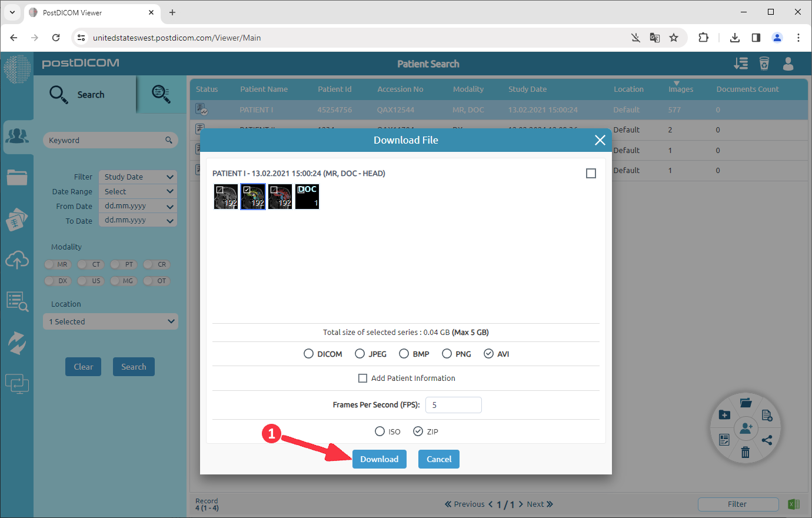
Task: Open the Date Range dropdown
Action: [137, 191]
